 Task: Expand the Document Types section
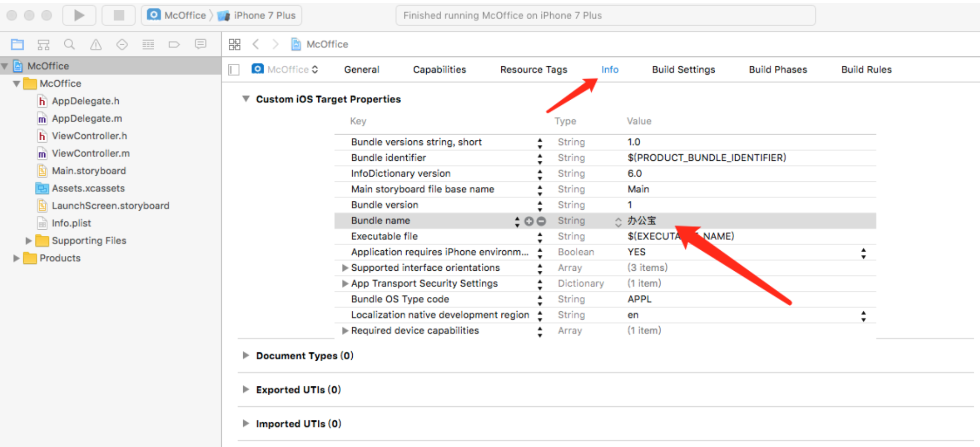coord(246,356)
